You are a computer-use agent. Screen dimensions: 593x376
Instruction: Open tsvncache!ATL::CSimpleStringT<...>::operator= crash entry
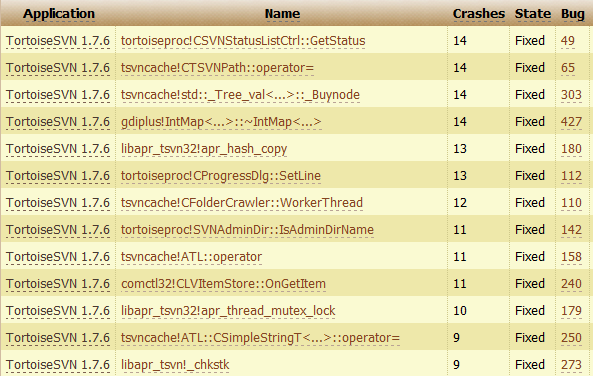(x=260, y=338)
